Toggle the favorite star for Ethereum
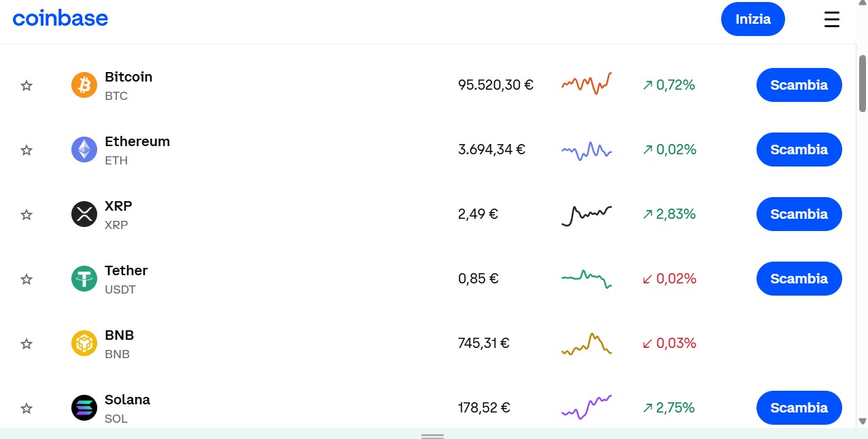Viewport: 868px width, 439px height. 26,149
